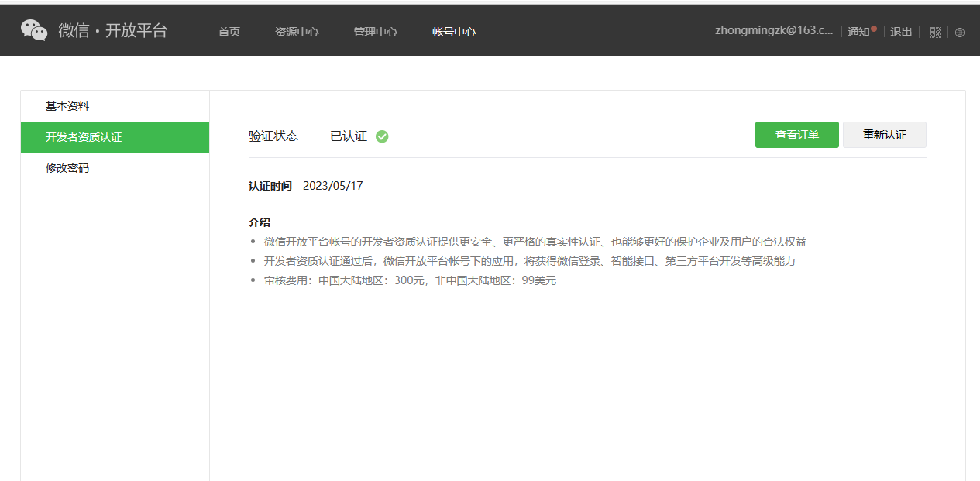Click the bullet mentioning 审核费用 300元
Screen dimensions: 980x481
pos(410,280)
